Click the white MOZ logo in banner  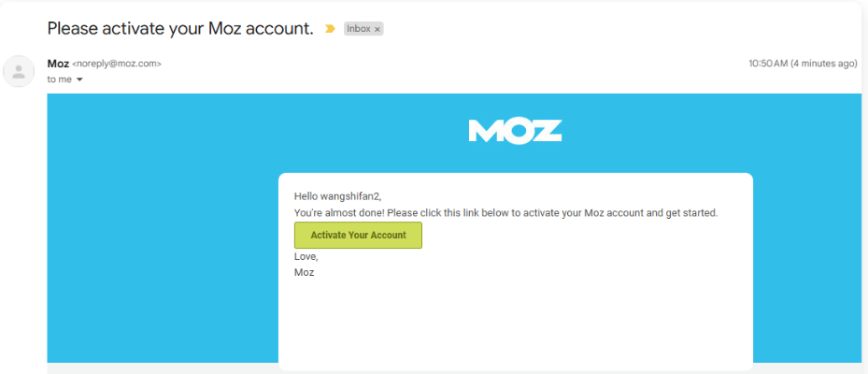[x=515, y=131]
